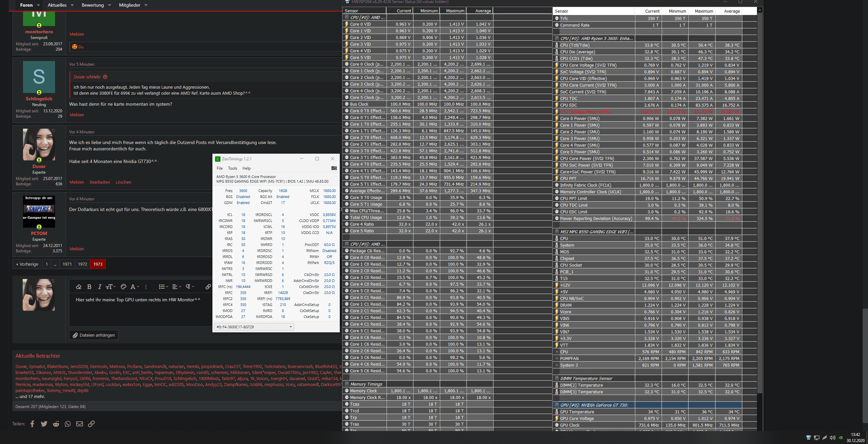Click the Bearbeiten link on Duvar's post
This screenshot has width=868, height=444.
coord(100,182)
